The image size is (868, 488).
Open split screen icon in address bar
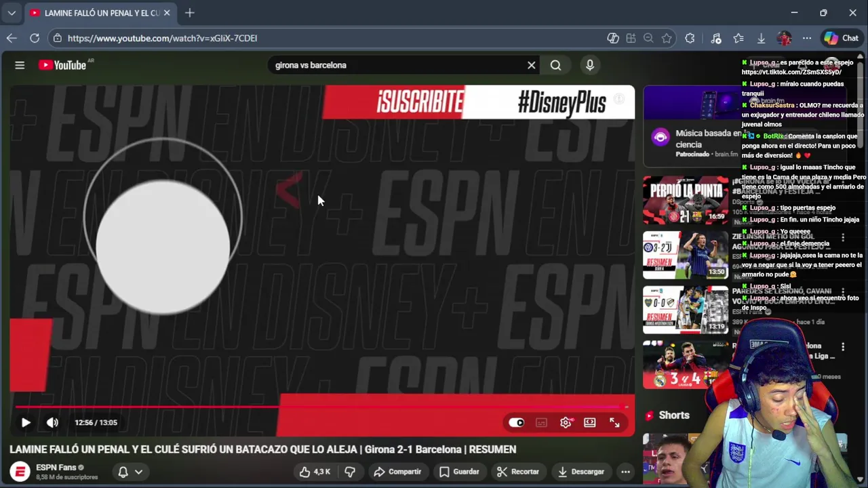pyautogui.click(x=631, y=39)
